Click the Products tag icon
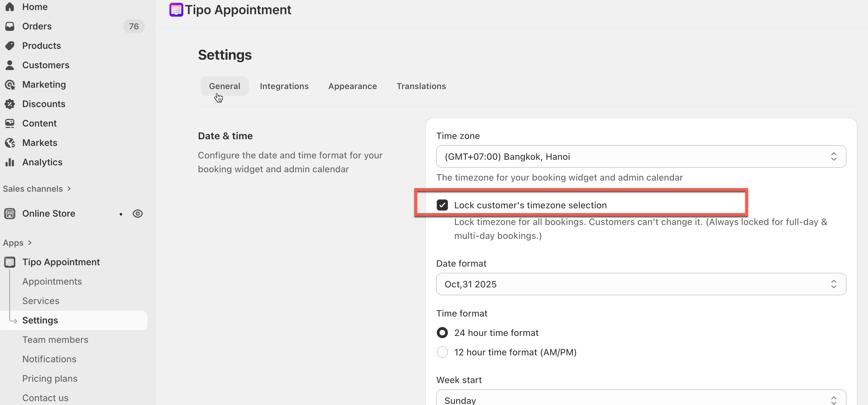The image size is (868, 405). [10, 46]
